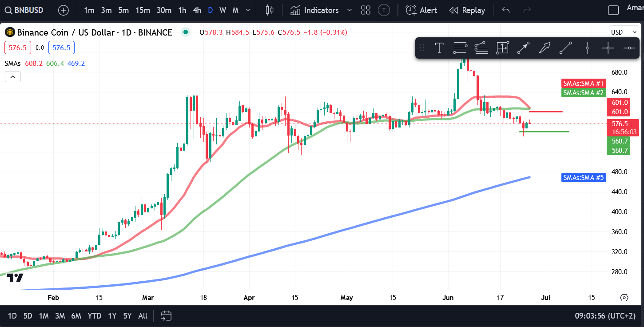Select the 5m timeframe
This screenshot has height=327, width=644.
(x=123, y=10)
